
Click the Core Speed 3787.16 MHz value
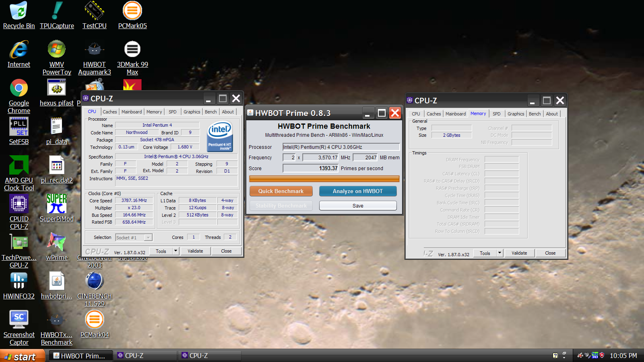[134, 200]
